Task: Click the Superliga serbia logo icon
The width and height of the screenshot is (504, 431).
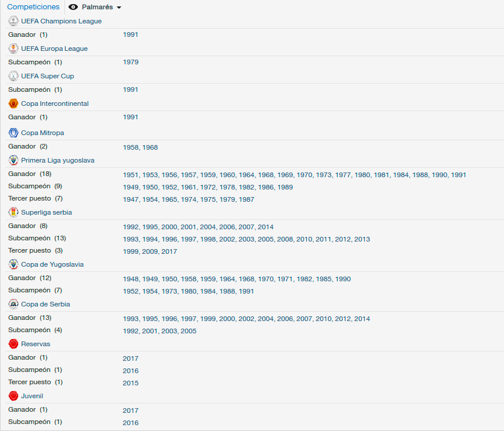Action: click(x=13, y=212)
